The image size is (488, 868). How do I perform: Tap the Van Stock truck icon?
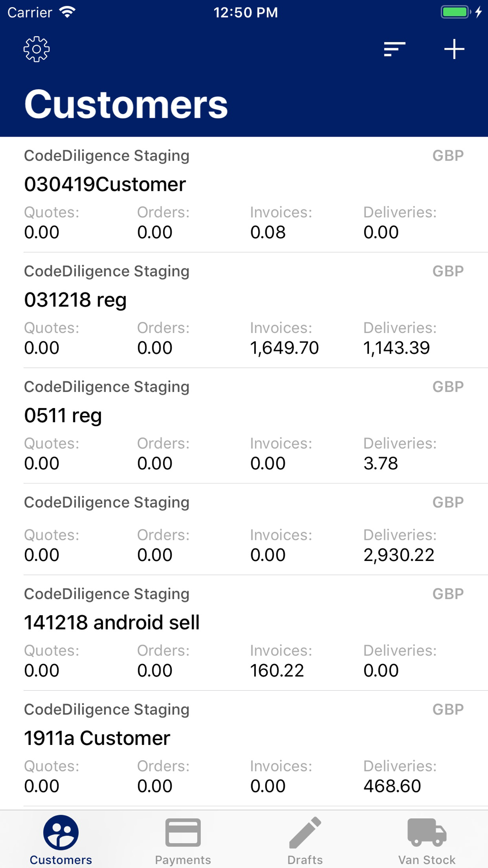click(x=427, y=832)
